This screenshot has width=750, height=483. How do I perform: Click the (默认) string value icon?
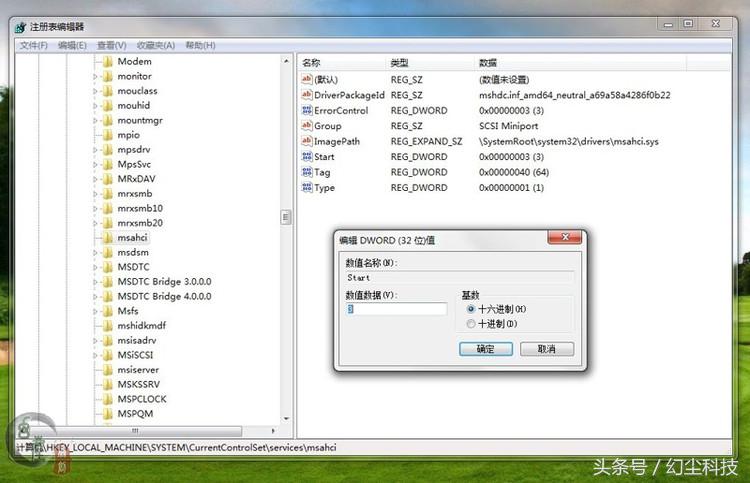coord(307,79)
